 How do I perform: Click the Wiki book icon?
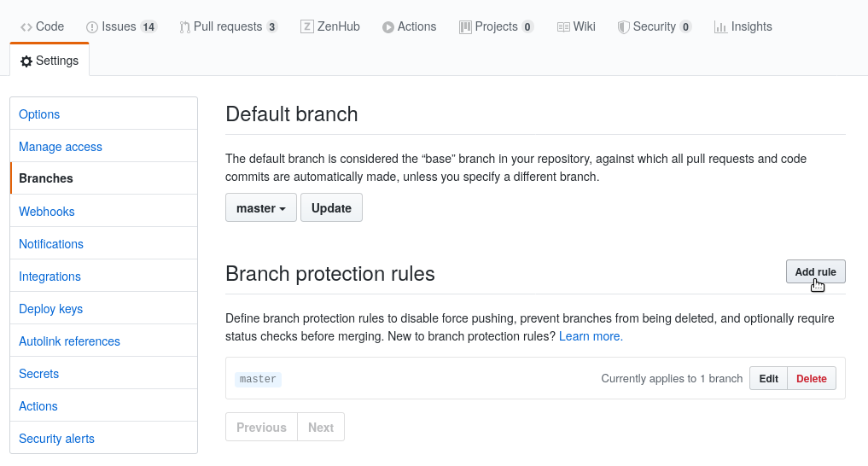click(563, 27)
